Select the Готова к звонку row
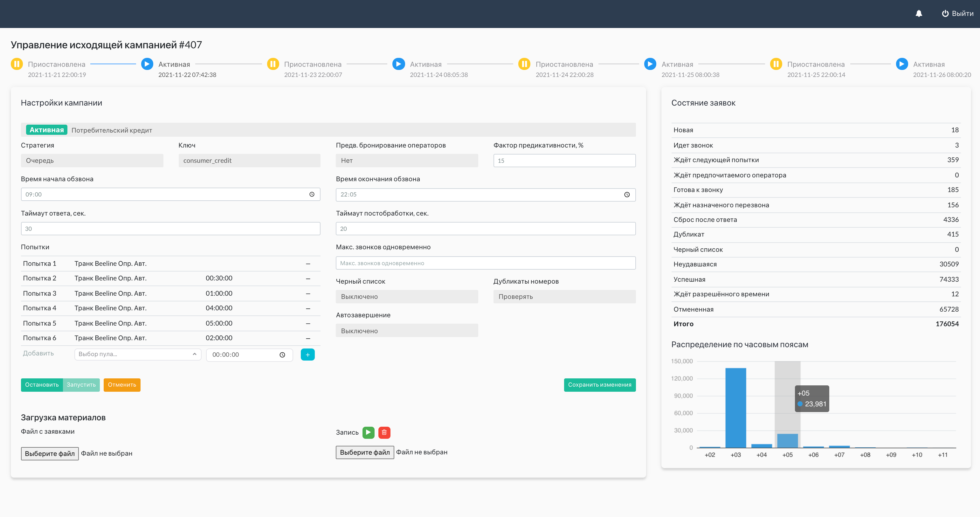The width and height of the screenshot is (980, 517). (x=816, y=190)
